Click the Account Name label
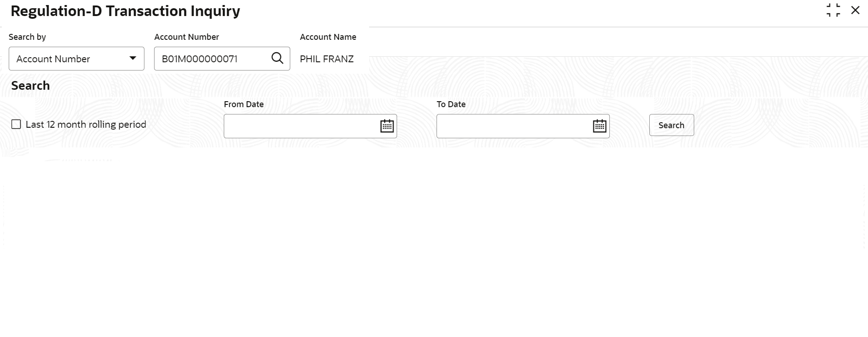Screen dimensions: 868x337 click(328, 37)
